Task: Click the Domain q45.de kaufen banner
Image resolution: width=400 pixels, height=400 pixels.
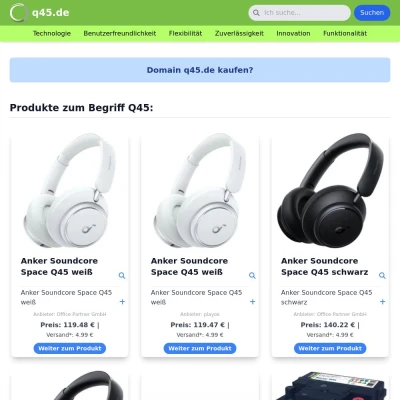Action: coord(200,70)
